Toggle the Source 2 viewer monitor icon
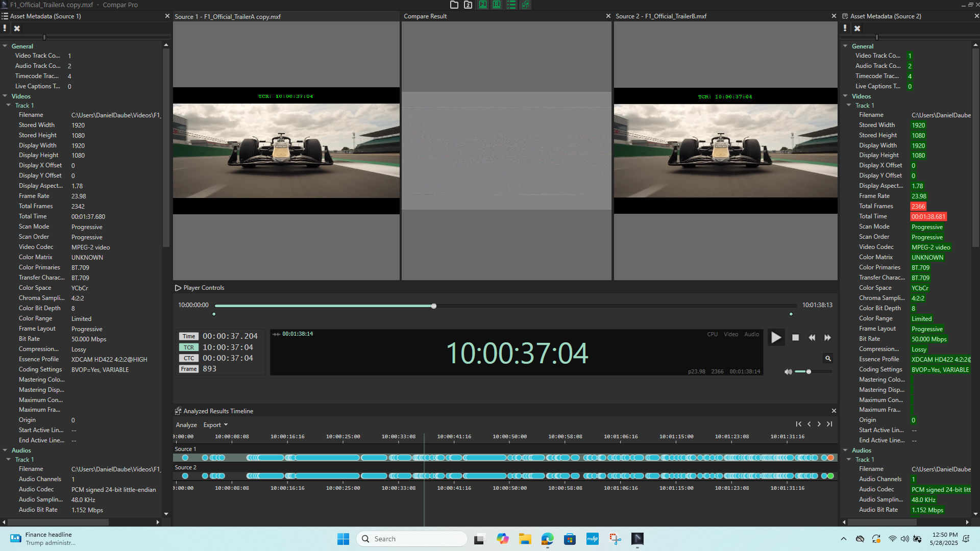This screenshot has height=551, width=980. 482,5
